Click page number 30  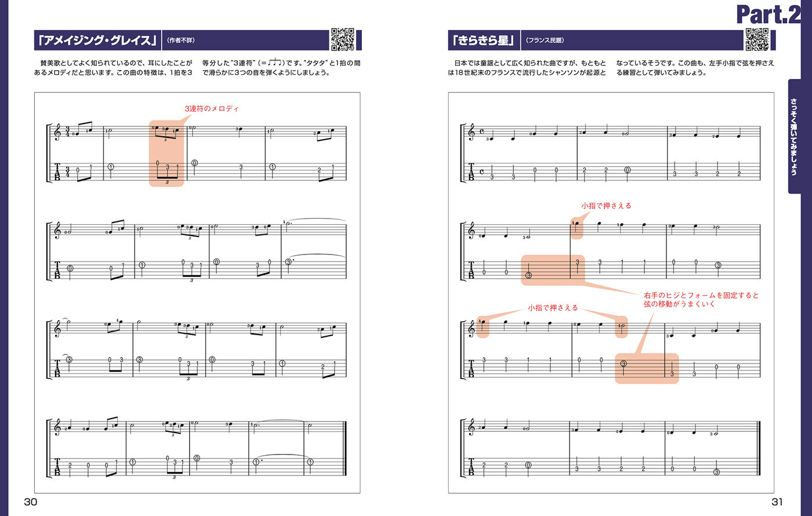tap(30, 502)
